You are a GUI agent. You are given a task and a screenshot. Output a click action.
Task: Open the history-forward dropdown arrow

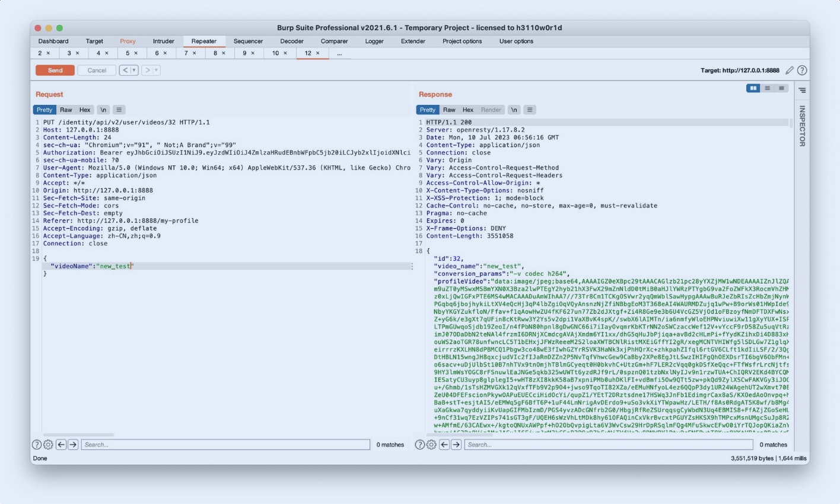(157, 71)
